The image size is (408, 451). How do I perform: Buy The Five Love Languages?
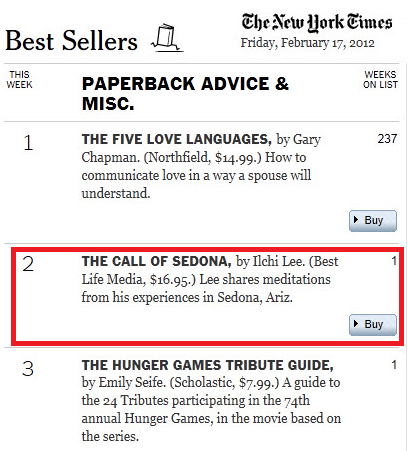(x=373, y=221)
